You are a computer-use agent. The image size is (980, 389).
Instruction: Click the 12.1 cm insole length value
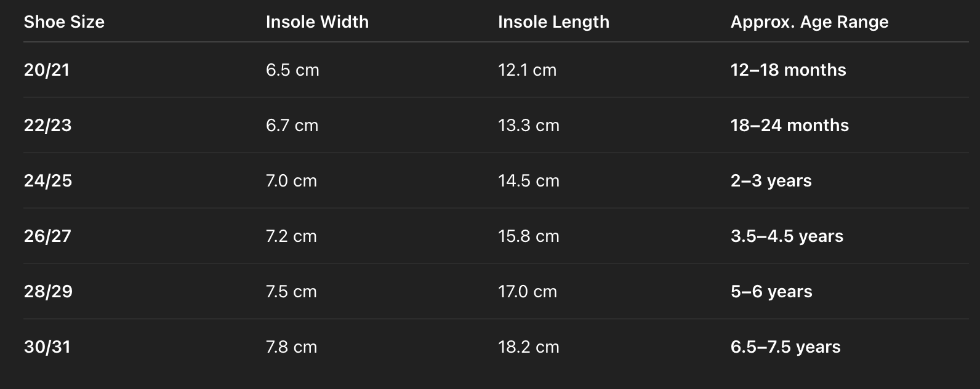pyautogui.click(x=527, y=70)
